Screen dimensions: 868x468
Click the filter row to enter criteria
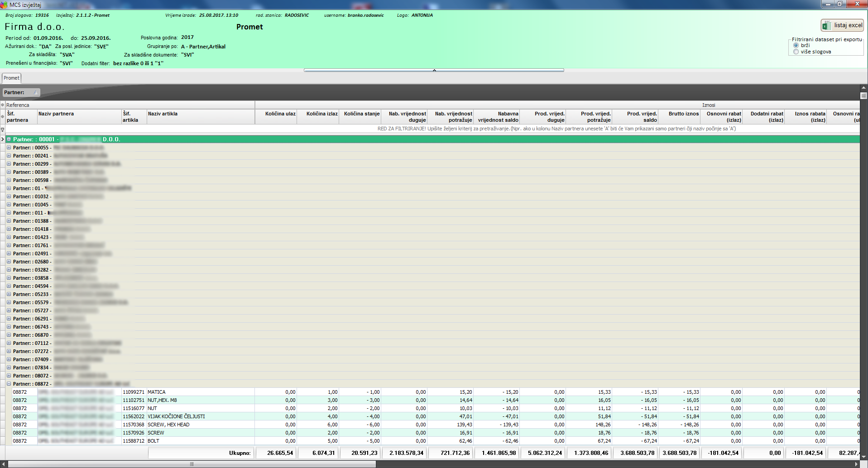coord(432,129)
